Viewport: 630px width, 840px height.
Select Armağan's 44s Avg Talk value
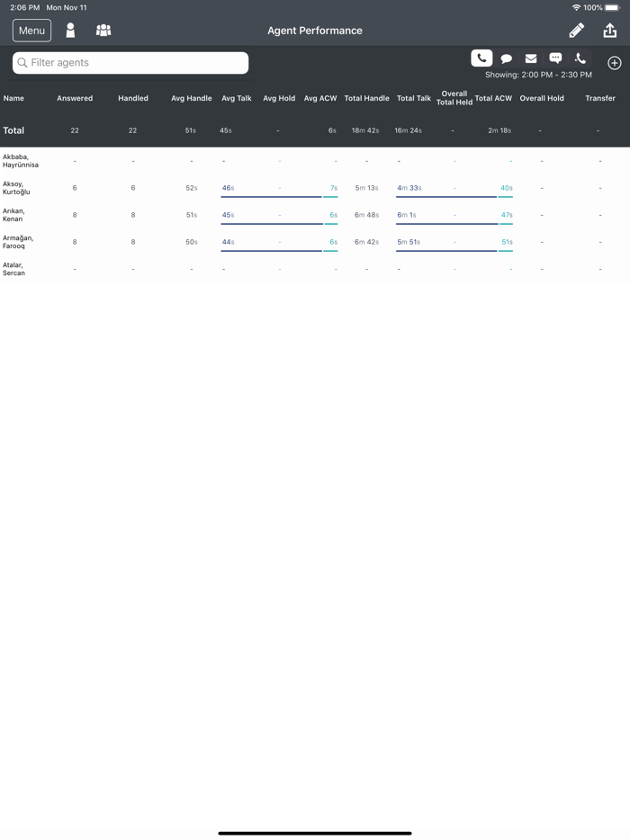pos(228,242)
